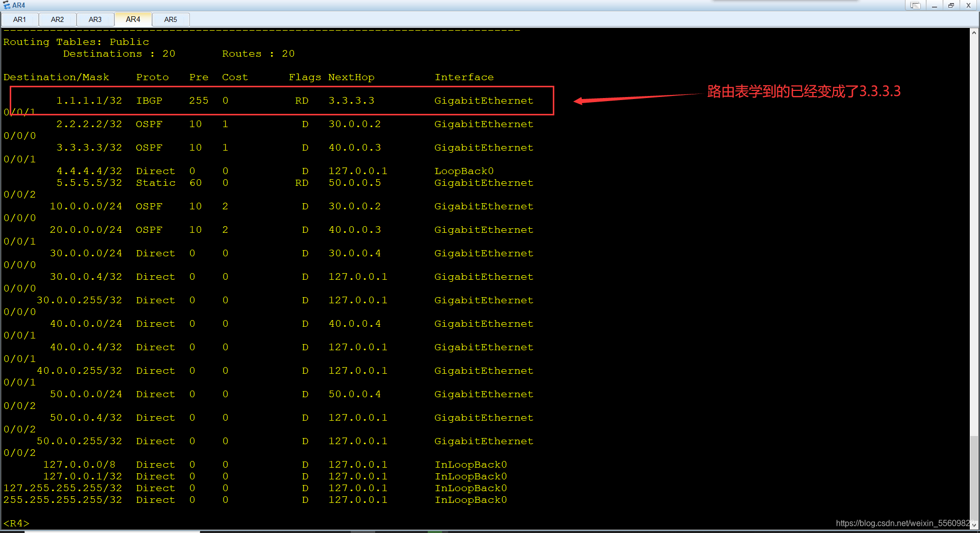The image size is (980, 533).
Task: Click the scrollbar down arrow
Action: pyautogui.click(x=974, y=524)
